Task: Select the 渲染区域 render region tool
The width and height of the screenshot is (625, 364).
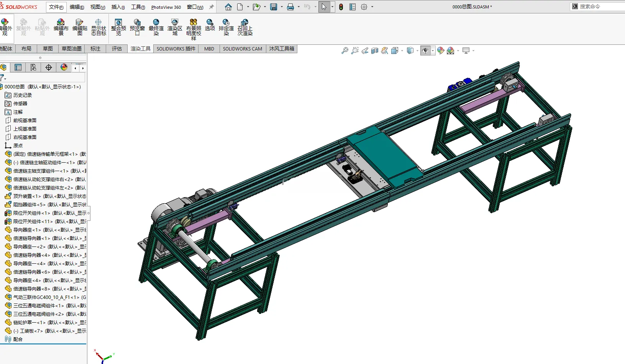Action: 175,27
